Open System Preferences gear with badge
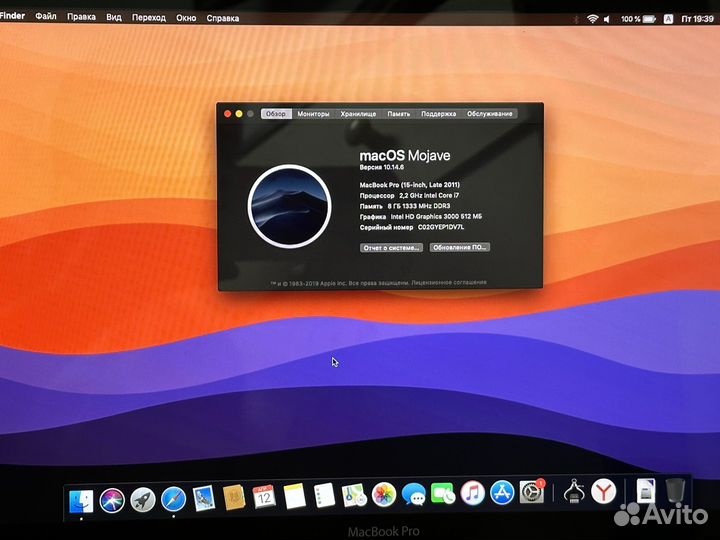The height and width of the screenshot is (540, 720). tap(532, 492)
